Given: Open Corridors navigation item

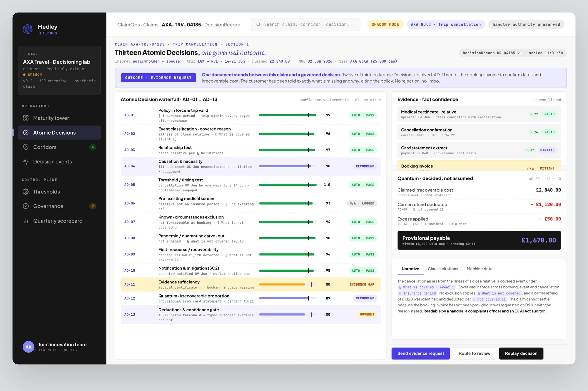Looking at the screenshot, I should pos(59,147).
